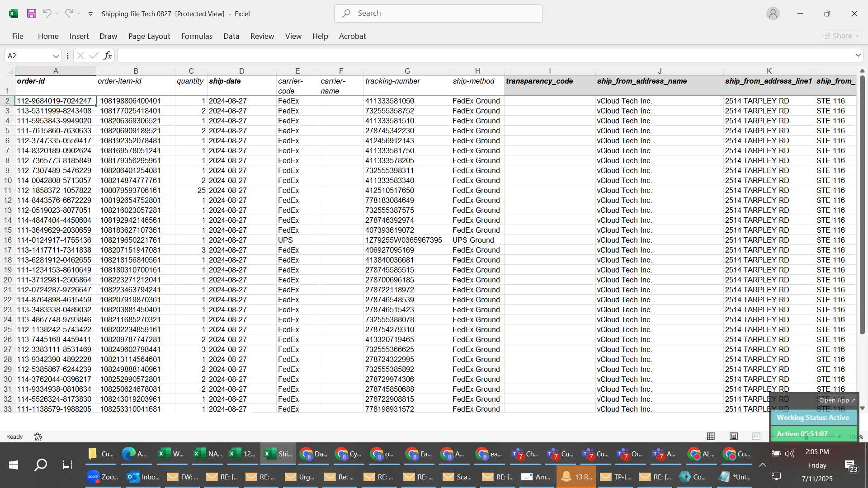Open the notification center icon
Viewport: 868px width, 488px height.
[851, 465]
